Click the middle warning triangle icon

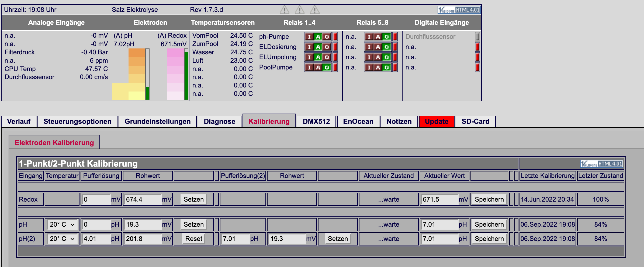point(299,10)
